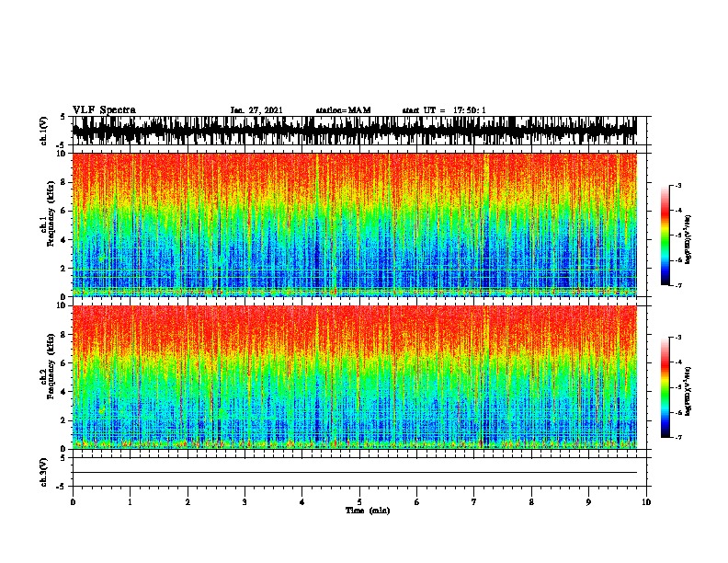Click the ch.2 spectrogram colorbar gradient

pyautogui.click(x=665, y=387)
